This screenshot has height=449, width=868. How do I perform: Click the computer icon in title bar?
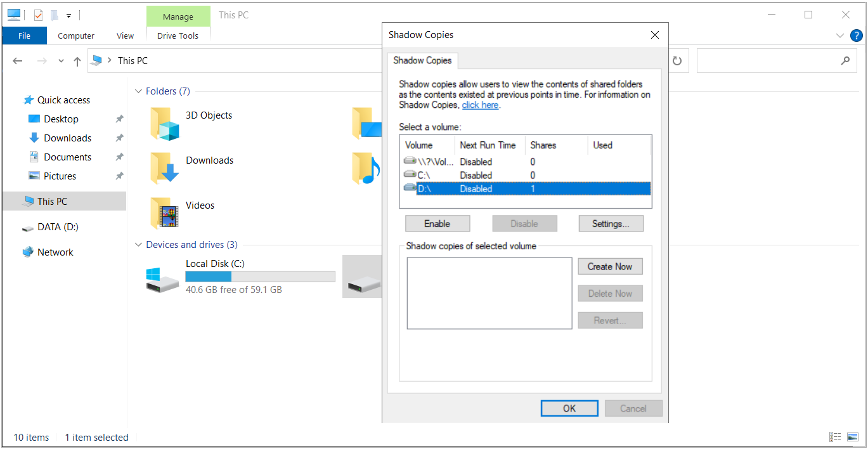pos(14,15)
